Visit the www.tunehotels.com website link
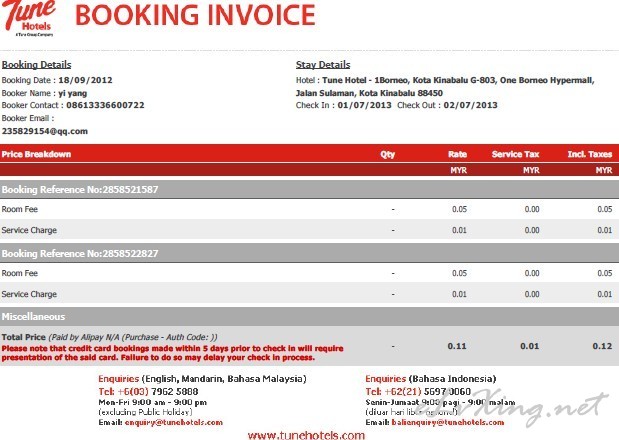The image size is (619, 440). click(x=306, y=436)
